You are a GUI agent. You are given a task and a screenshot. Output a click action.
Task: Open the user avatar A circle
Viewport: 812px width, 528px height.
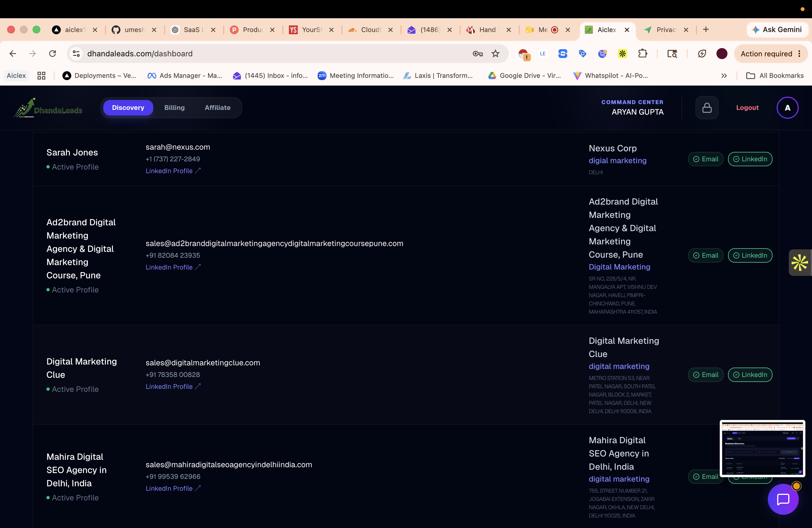pos(787,108)
